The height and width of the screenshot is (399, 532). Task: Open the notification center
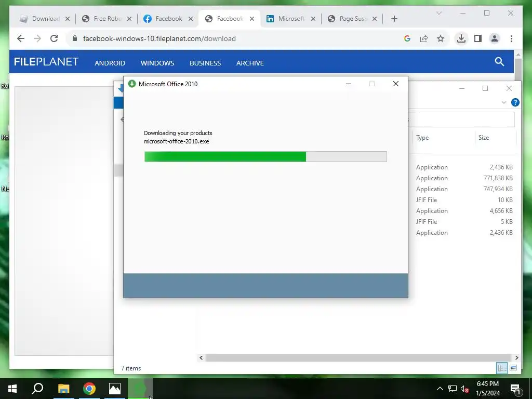click(x=515, y=389)
